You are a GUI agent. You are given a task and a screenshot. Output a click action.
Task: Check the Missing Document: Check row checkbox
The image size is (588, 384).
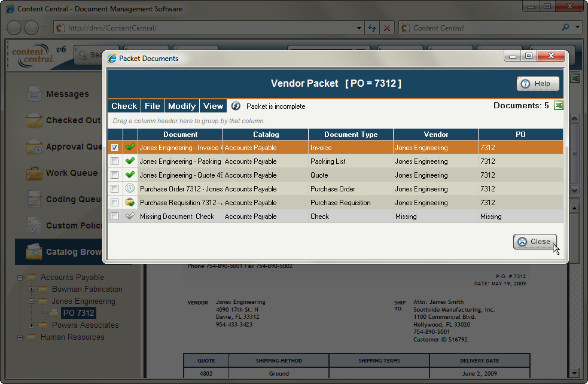(x=115, y=217)
